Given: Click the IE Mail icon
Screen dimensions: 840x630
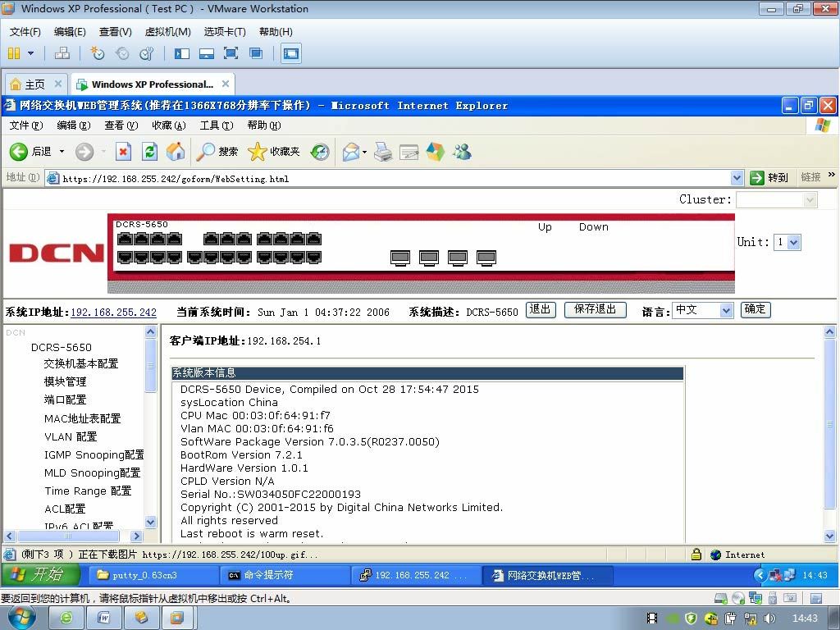Looking at the screenshot, I should tap(351, 152).
